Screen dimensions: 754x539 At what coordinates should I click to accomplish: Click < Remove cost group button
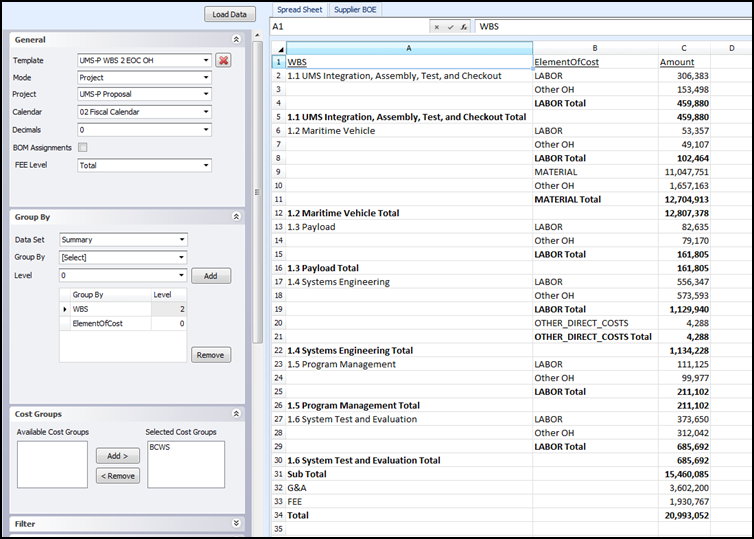pyautogui.click(x=118, y=476)
